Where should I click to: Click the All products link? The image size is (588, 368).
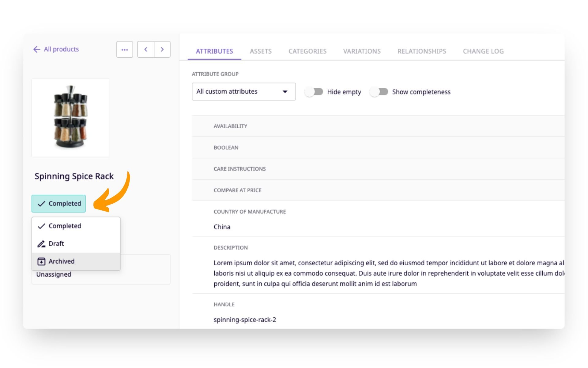(x=61, y=49)
